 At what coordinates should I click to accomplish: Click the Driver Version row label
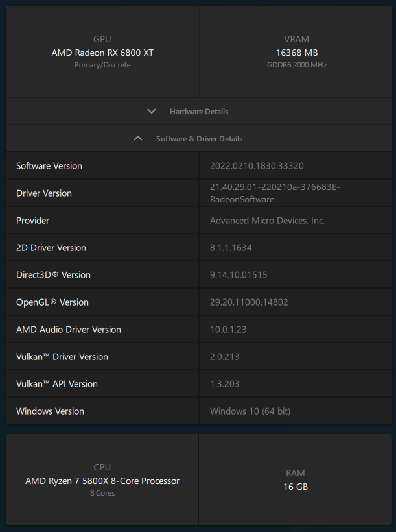coord(44,193)
